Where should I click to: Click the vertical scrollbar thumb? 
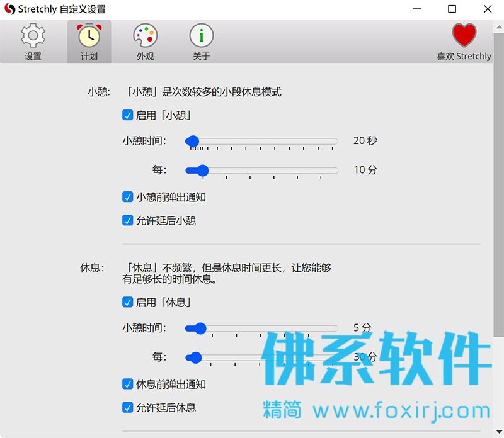tap(498, 184)
